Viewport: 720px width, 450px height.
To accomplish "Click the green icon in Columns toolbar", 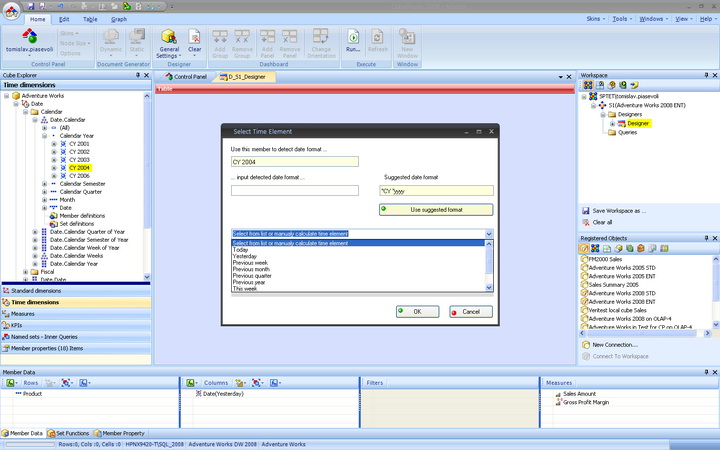I will [190, 382].
